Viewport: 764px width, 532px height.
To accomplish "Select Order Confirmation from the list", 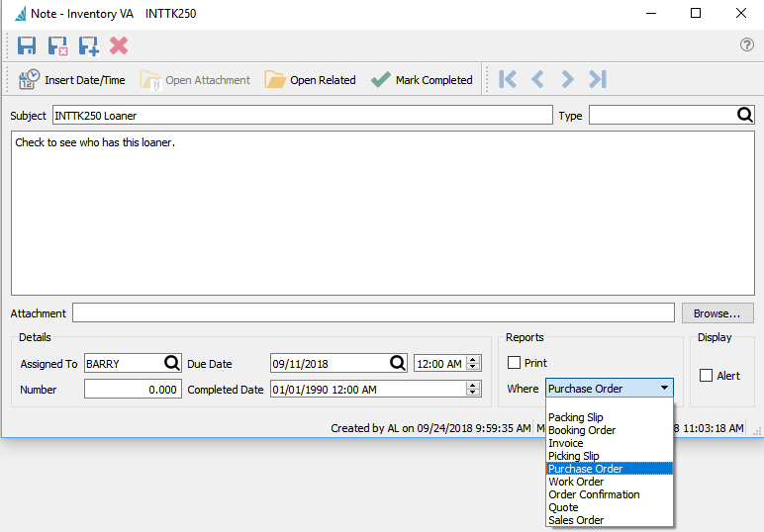I will (x=610, y=494).
